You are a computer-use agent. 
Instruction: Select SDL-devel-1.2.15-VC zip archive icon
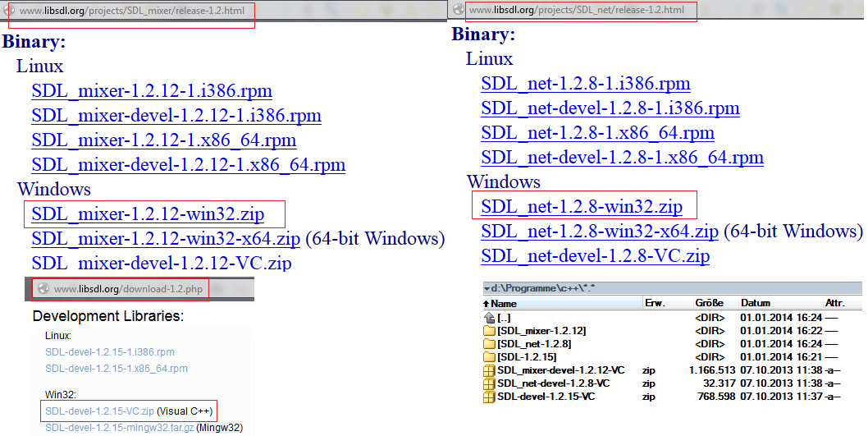(x=489, y=397)
